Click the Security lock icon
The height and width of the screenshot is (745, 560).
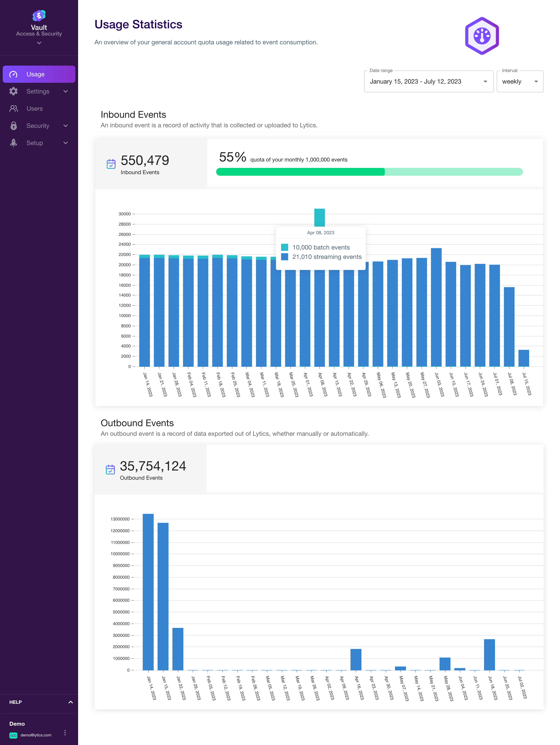click(13, 126)
